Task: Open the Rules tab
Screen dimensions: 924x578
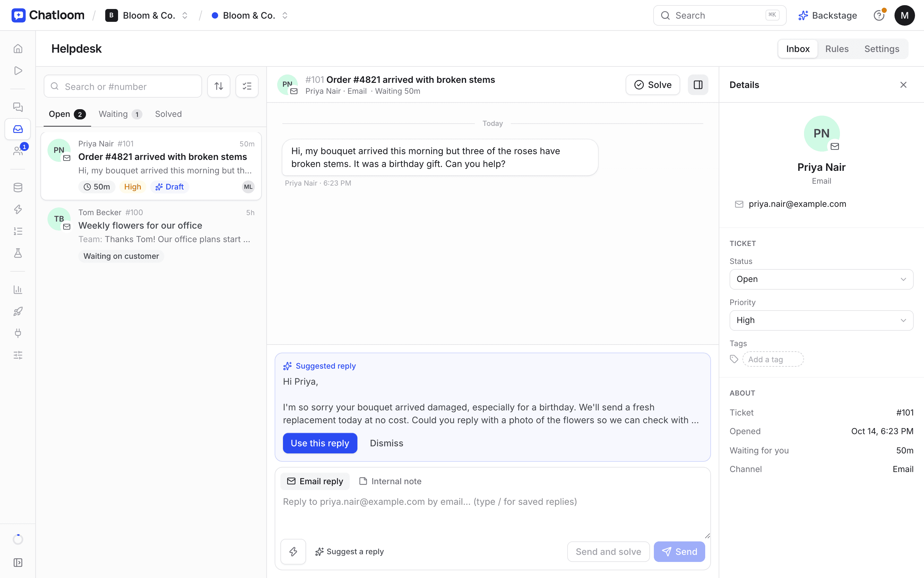Action: click(x=836, y=49)
